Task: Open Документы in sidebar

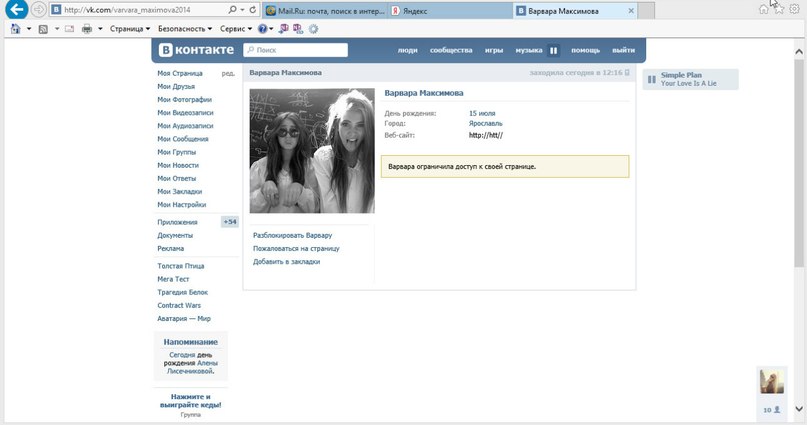Action: [175, 236]
